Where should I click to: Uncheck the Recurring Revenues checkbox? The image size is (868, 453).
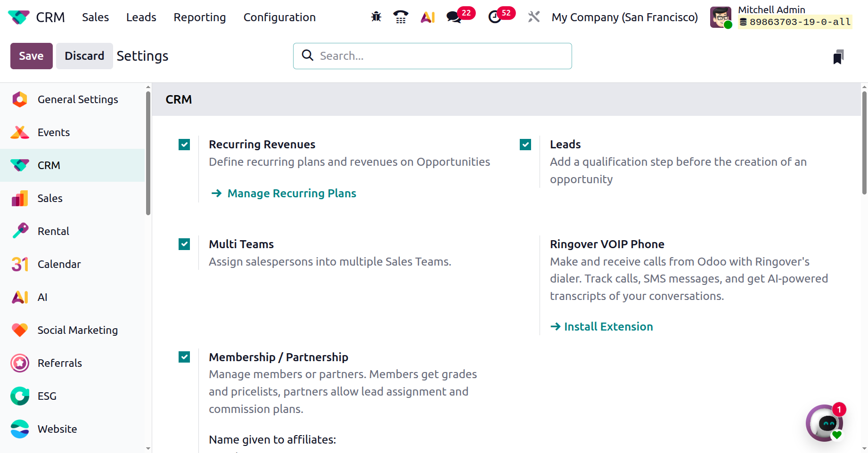(184, 145)
